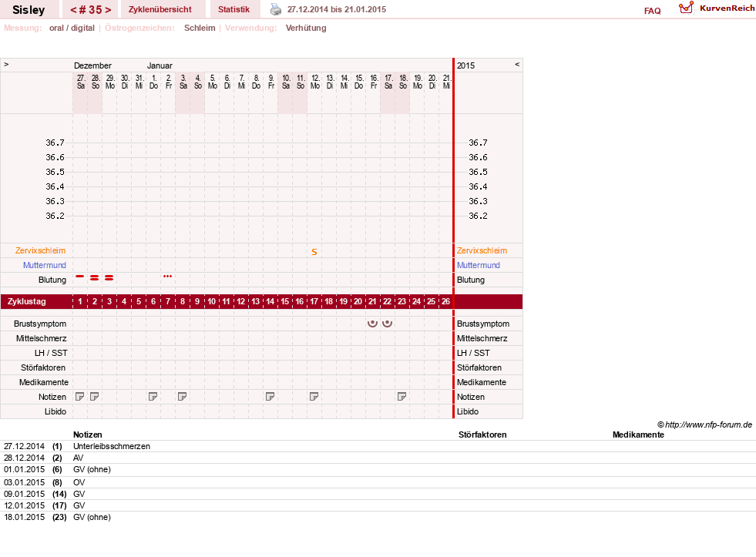The height and width of the screenshot is (557, 756).
Task: Open note icon on cycle day 23
Action: [402, 397]
